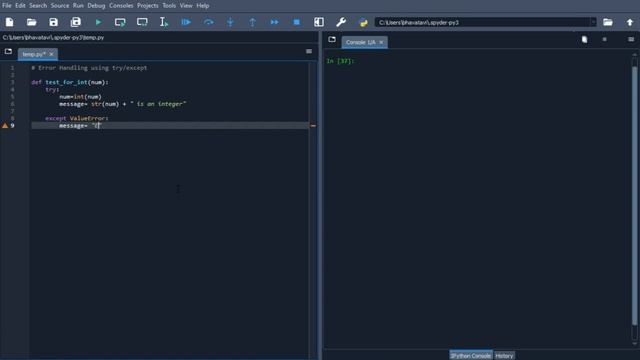Run the selection or current line
The height and width of the screenshot is (360, 640).
164,22
